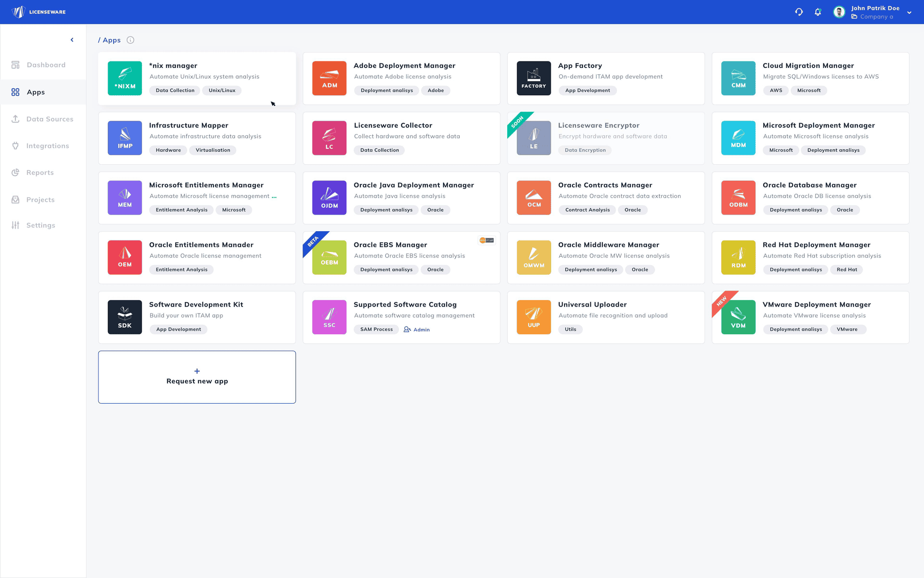Click John Patrik Doe avatar
Image resolution: width=924 pixels, height=578 pixels.
click(x=839, y=12)
